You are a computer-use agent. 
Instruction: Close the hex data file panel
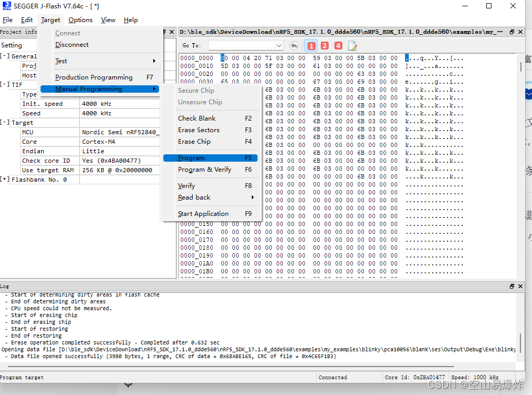[x=520, y=32]
